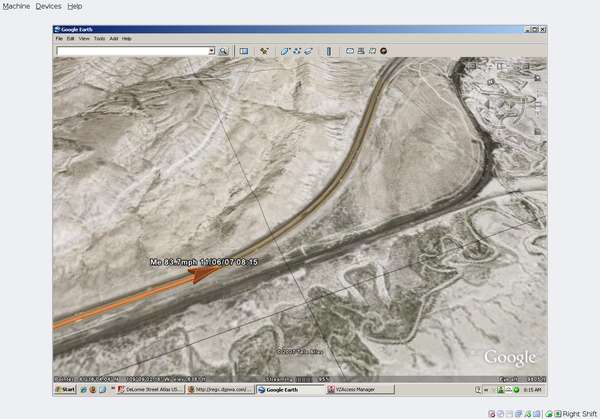Launch Internet Explorer from quick launch
Screen dimensions: 600x419
[83, 390]
